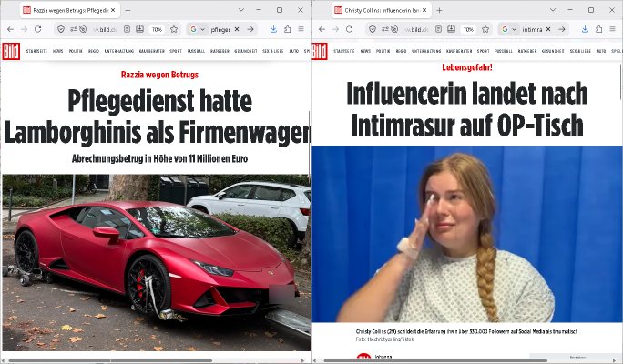Open the hamburger menu in Influencerin window
This screenshot has height=364, width=623.
point(612,29)
